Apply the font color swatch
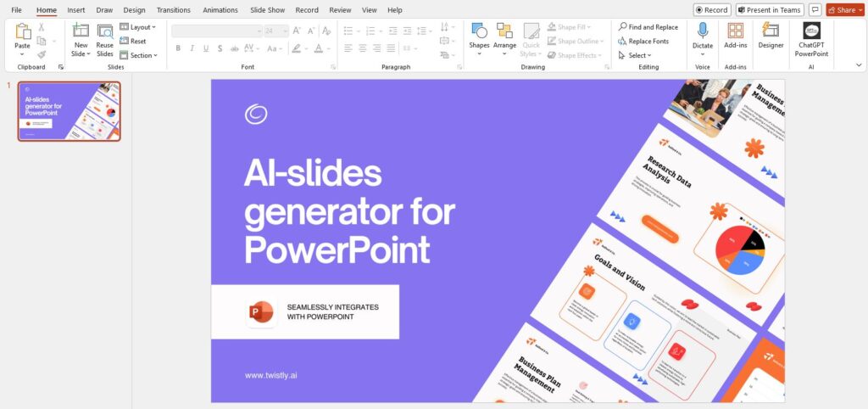The width and height of the screenshot is (868, 409). click(320, 48)
